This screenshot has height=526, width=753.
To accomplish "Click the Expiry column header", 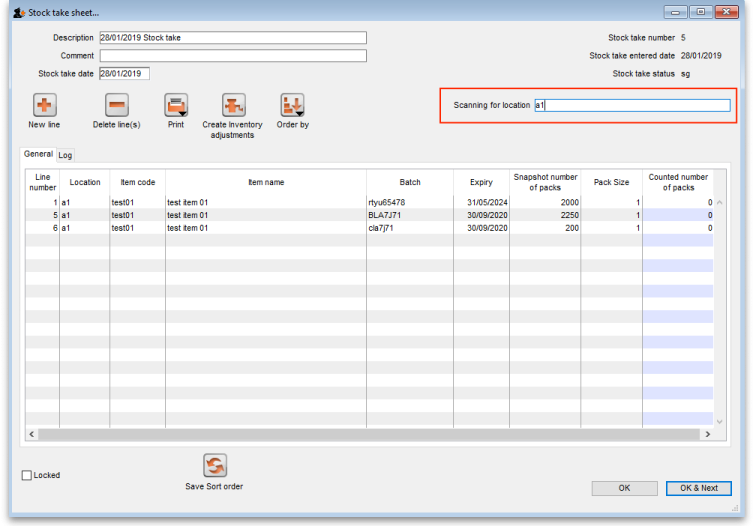I will tap(481, 183).
